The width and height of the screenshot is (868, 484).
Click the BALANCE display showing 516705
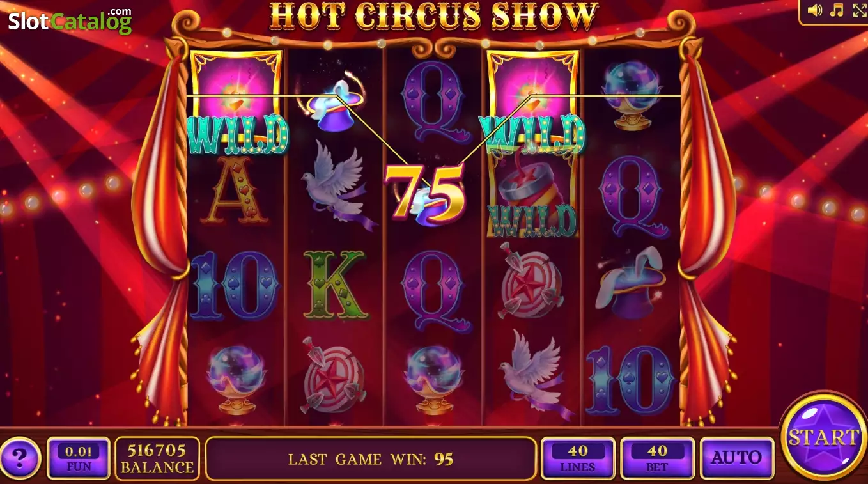157,458
